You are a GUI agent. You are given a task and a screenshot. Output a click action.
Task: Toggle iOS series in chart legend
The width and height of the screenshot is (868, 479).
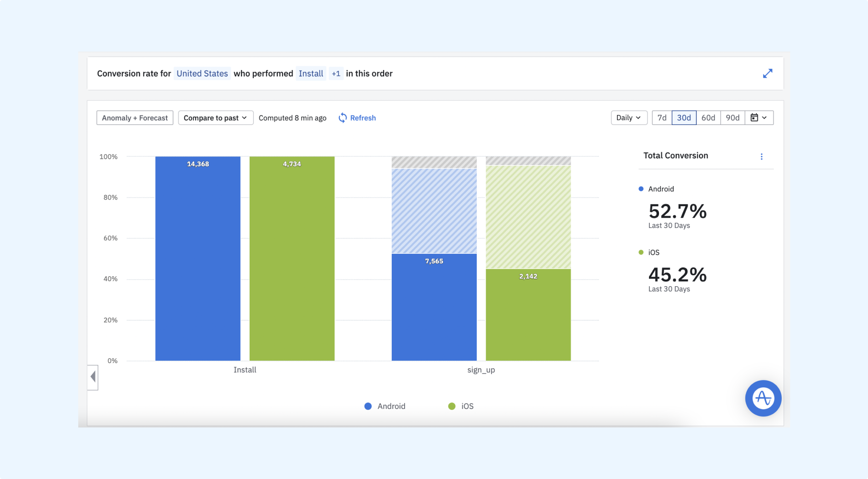[461, 406]
